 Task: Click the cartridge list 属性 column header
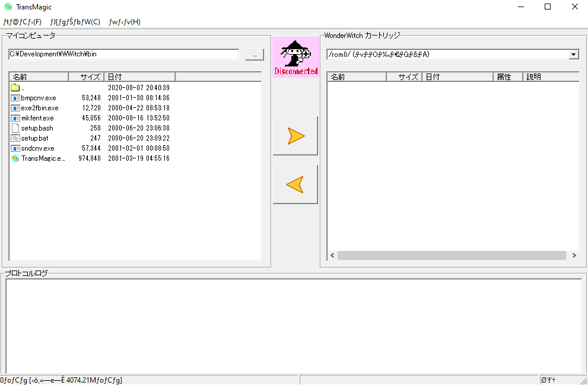[508, 77]
